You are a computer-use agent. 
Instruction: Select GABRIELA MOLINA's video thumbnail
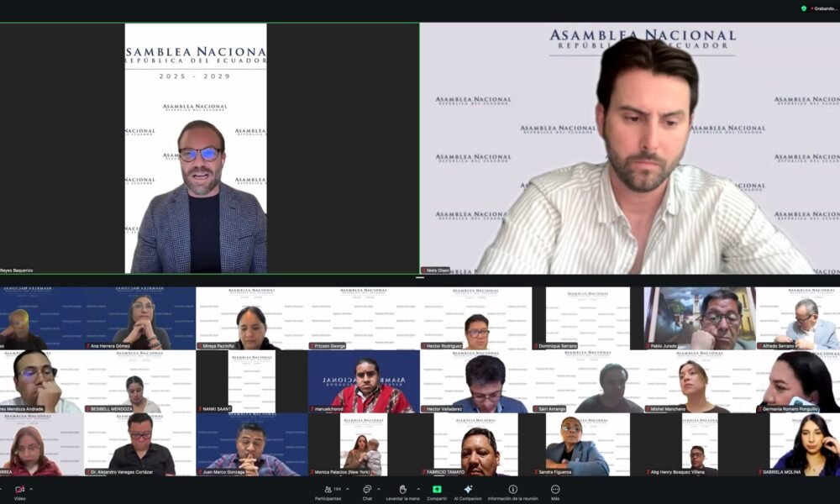coord(804,445)
